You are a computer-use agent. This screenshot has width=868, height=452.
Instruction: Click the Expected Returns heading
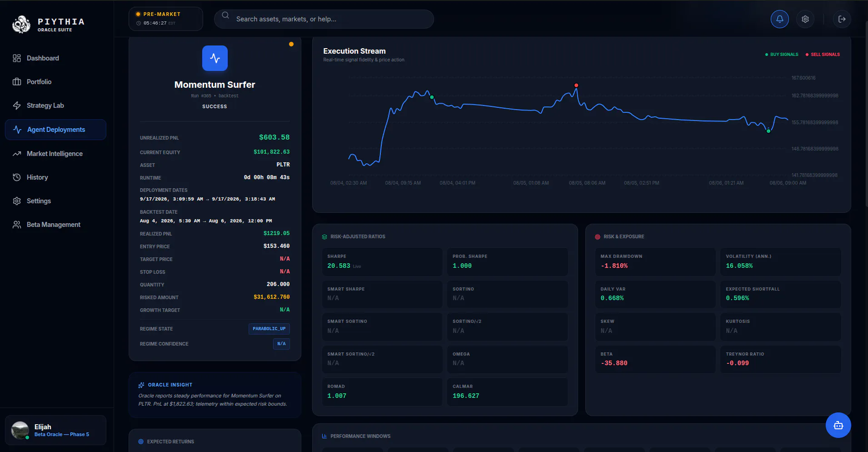(170, 442)
